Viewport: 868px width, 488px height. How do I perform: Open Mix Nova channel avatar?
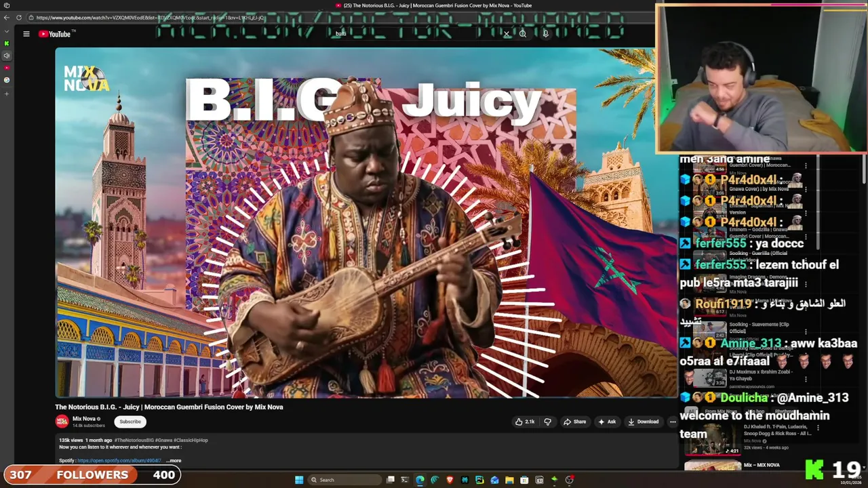coord(62,422)
